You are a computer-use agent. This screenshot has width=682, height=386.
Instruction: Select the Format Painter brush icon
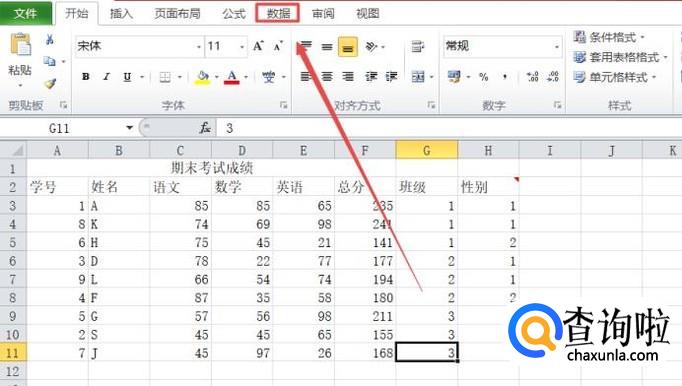coord(50,83)
